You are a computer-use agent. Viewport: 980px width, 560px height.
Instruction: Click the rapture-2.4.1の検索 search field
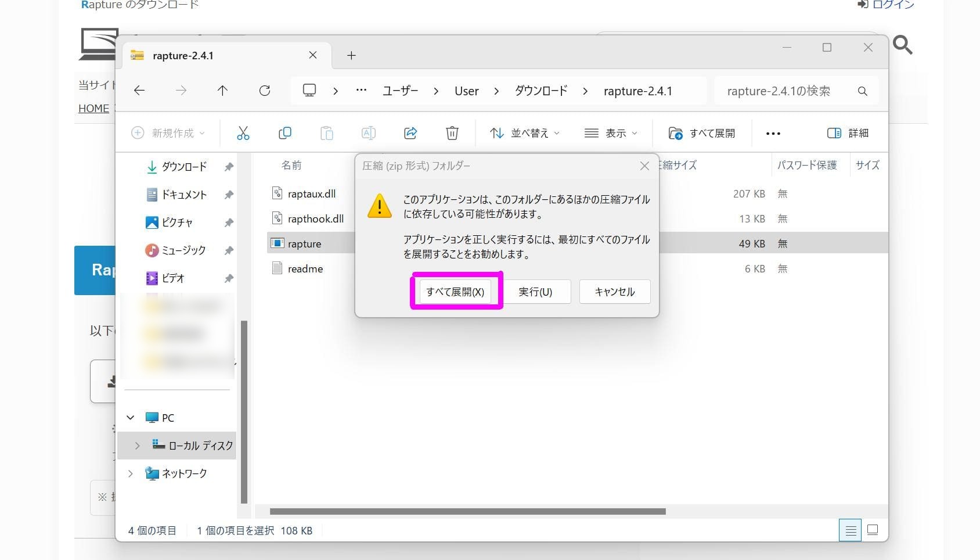tap(787, 91)
